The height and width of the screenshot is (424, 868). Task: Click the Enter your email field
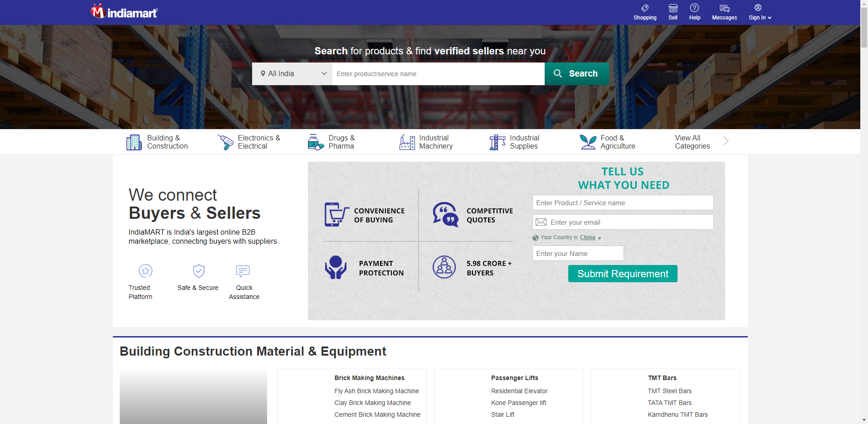[x=623, y=222]
